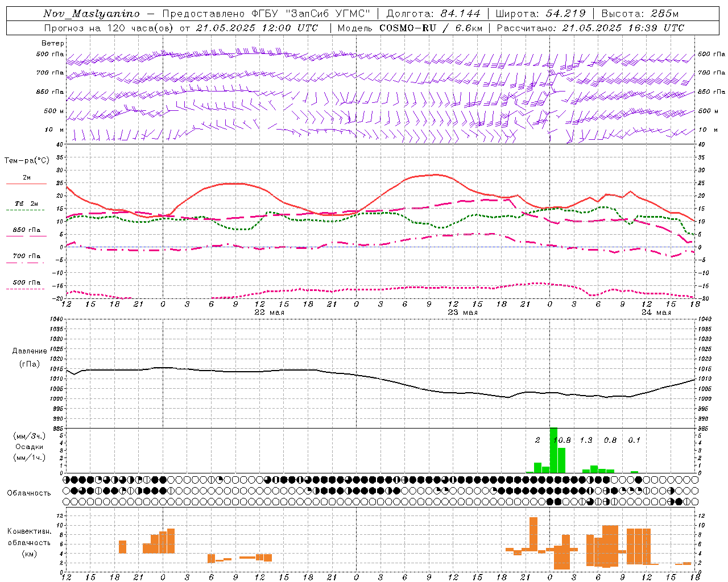Click the tallest orange convective cloud bar
The image size is (728, 582).
pos(533,534)
